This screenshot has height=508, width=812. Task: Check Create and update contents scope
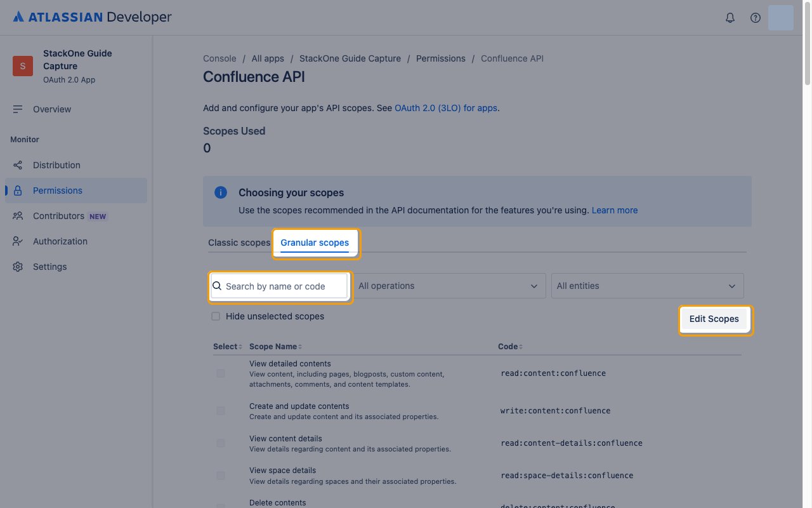coord(221,411)
